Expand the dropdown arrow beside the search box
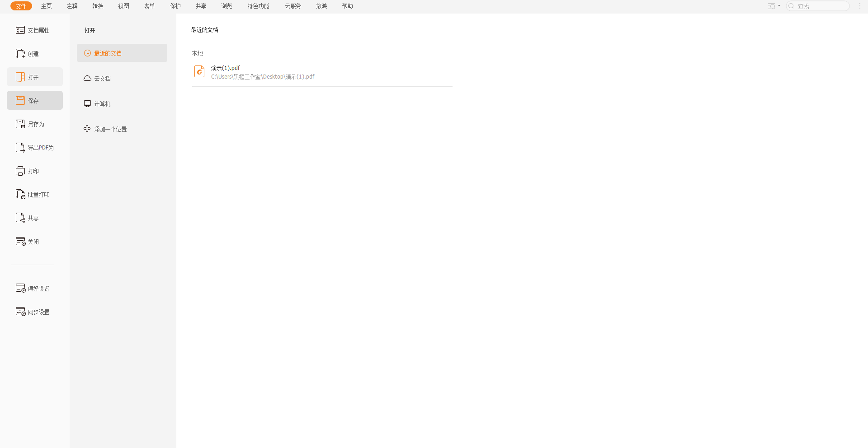Screen dimensions: 868x448 coord(778,6)
